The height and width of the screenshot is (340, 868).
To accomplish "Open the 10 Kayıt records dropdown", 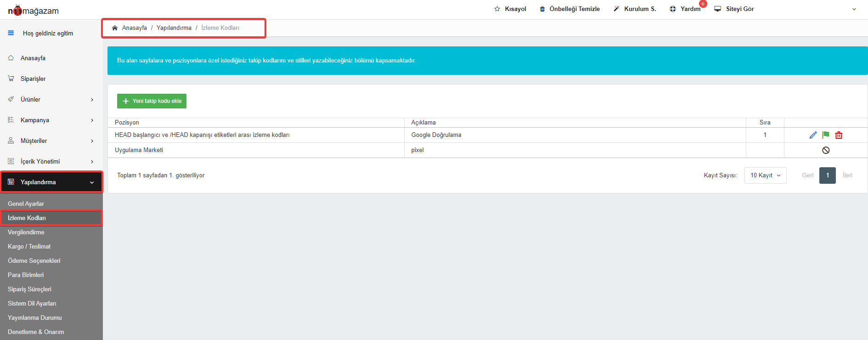I will pos(765,176).
